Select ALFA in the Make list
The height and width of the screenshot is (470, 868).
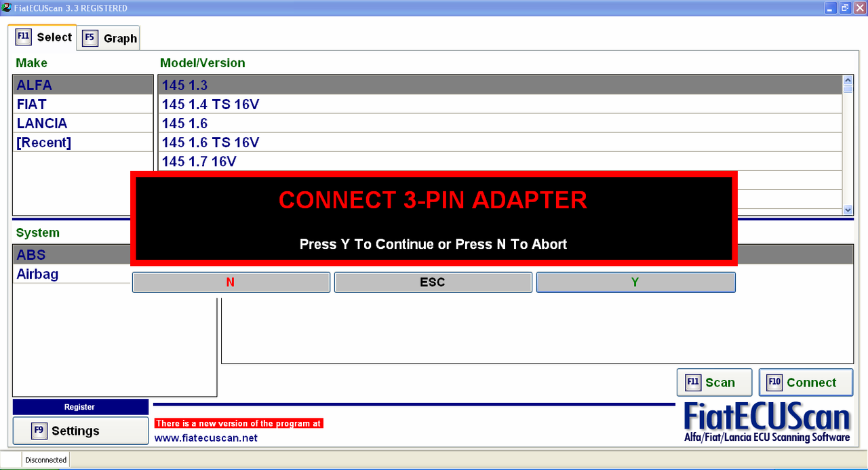(83, 85)
